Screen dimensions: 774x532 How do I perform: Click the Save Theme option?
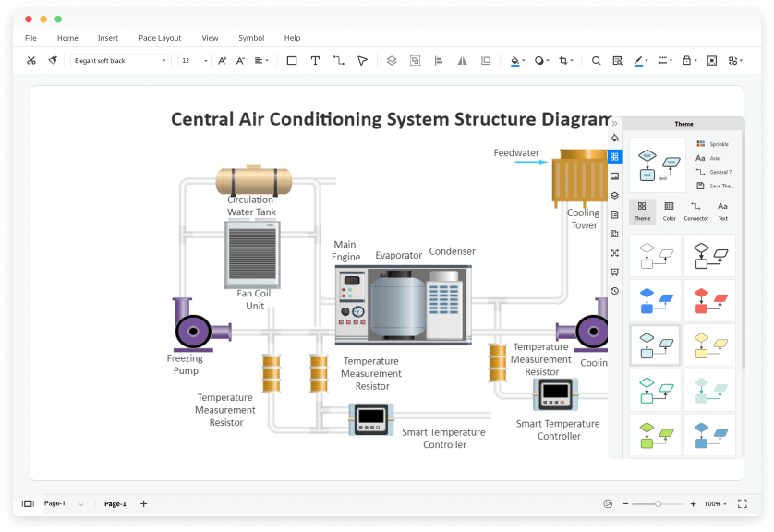[715, 186]
